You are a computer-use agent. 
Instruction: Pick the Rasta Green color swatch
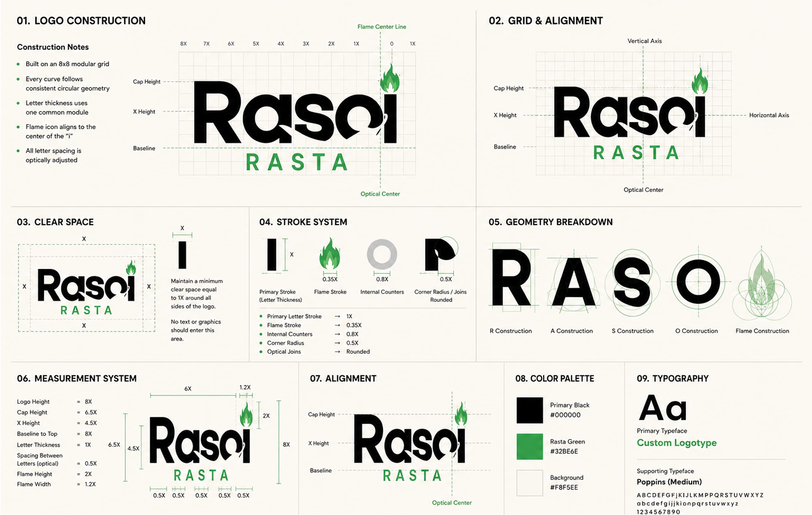tap(529, 446)
